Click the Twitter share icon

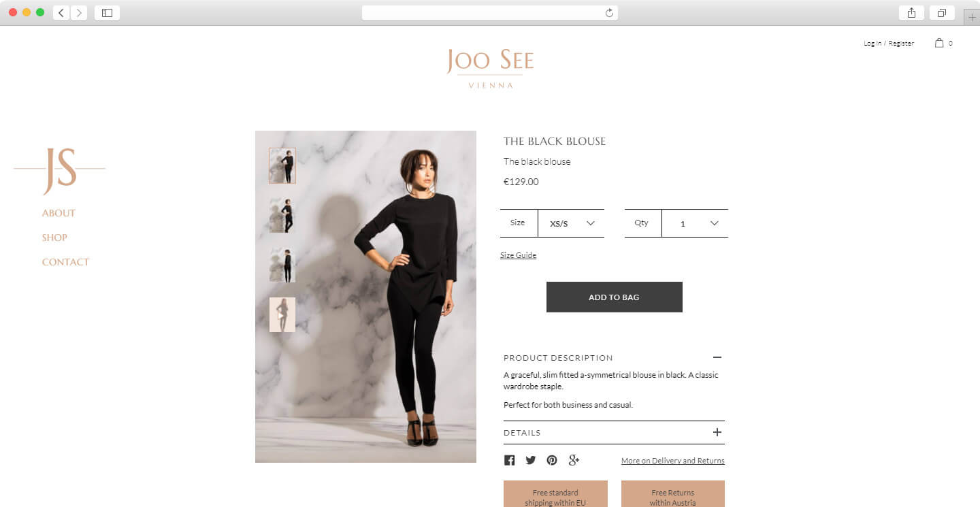[531, 461]
